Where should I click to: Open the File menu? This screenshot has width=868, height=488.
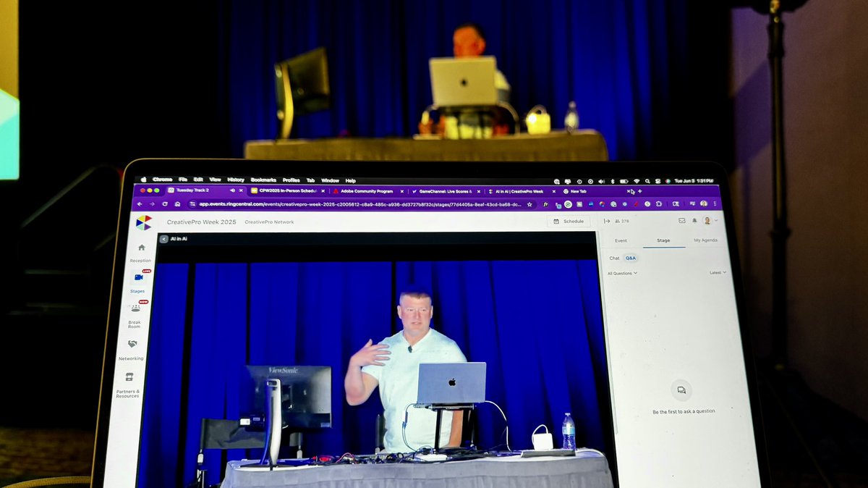point(183,180)
